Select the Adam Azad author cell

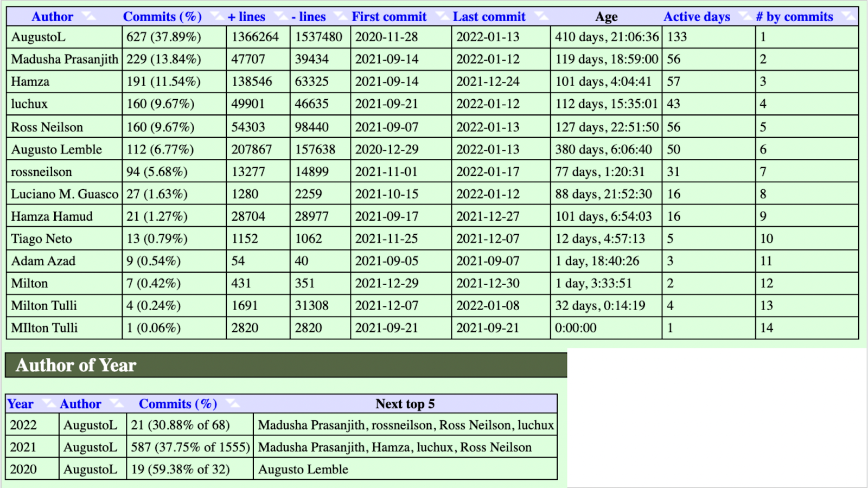point(64,261)
